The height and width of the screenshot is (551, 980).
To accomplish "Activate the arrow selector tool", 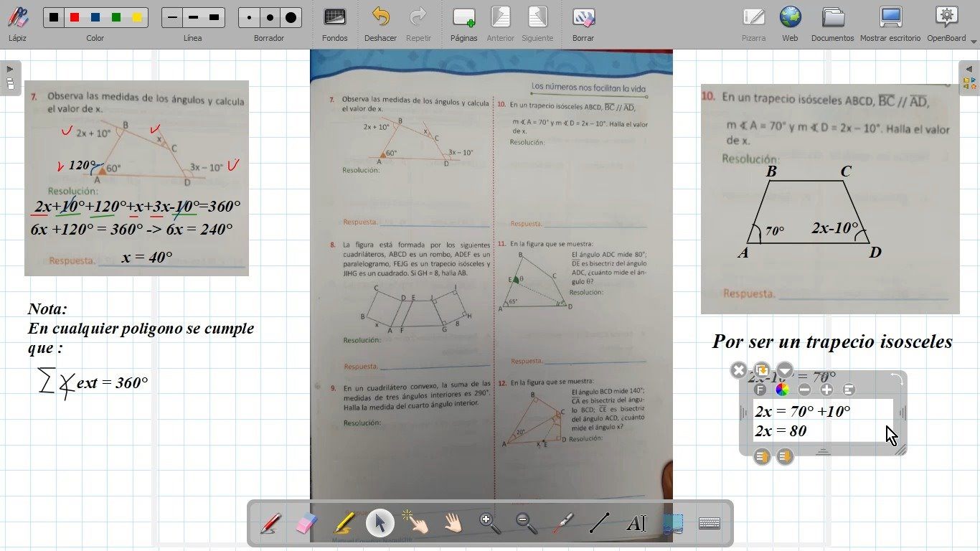I will click(x=380, y=523).
